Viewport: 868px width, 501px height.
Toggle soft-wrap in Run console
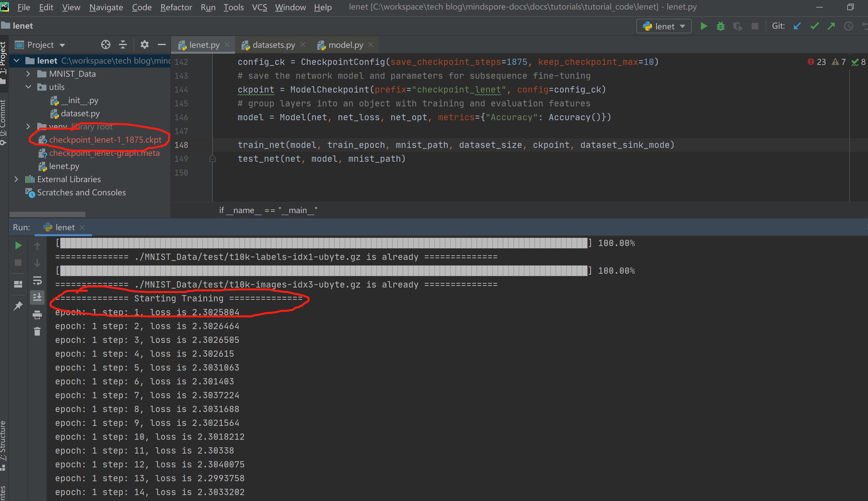[x=37, y=280]
